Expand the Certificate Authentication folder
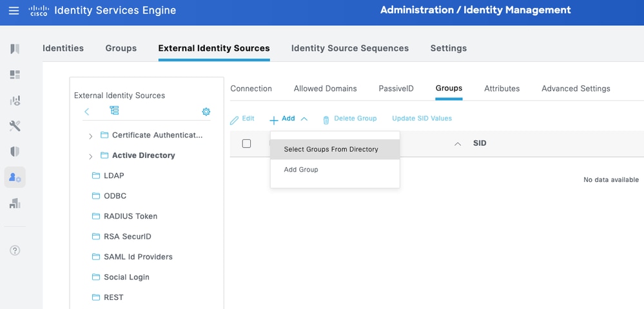 (90, 135)
